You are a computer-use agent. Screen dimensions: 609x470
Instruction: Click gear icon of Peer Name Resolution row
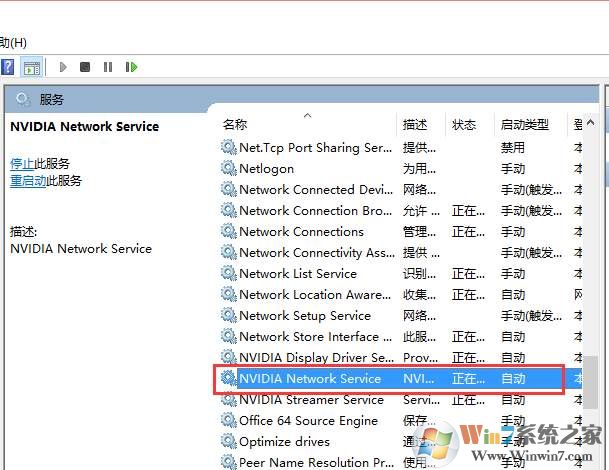click(228, 462)
